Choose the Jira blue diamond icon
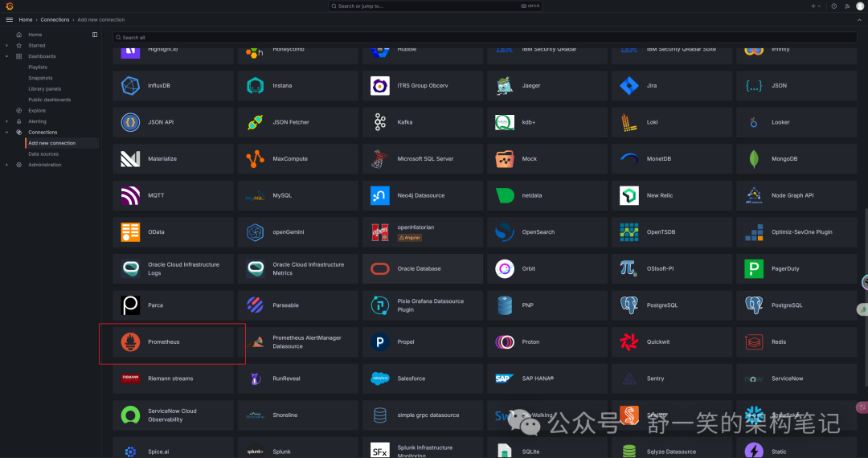 tap(628, 86)
